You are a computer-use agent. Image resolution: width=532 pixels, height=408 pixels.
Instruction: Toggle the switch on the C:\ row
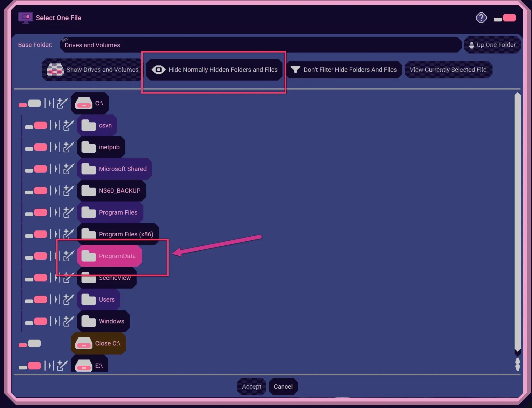30,104
